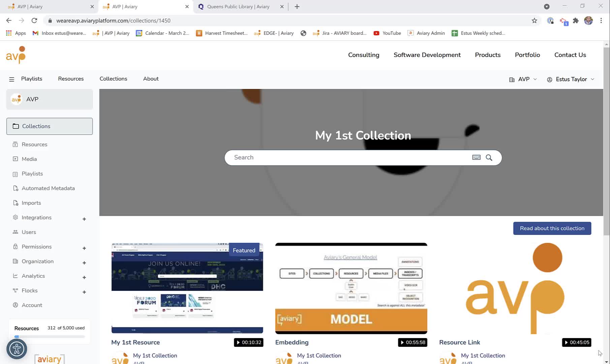Click the hamburger menu icon beside Playlists

[11, 79]
